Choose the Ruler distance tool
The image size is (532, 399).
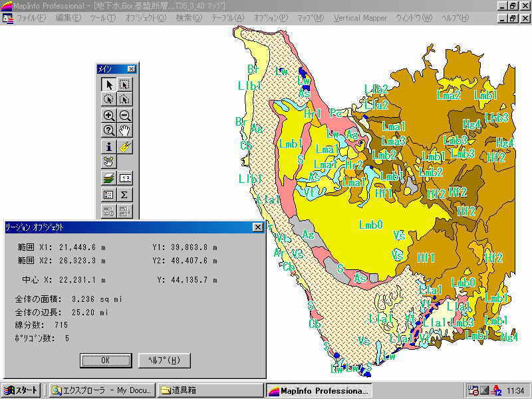[x=125, y=178]
